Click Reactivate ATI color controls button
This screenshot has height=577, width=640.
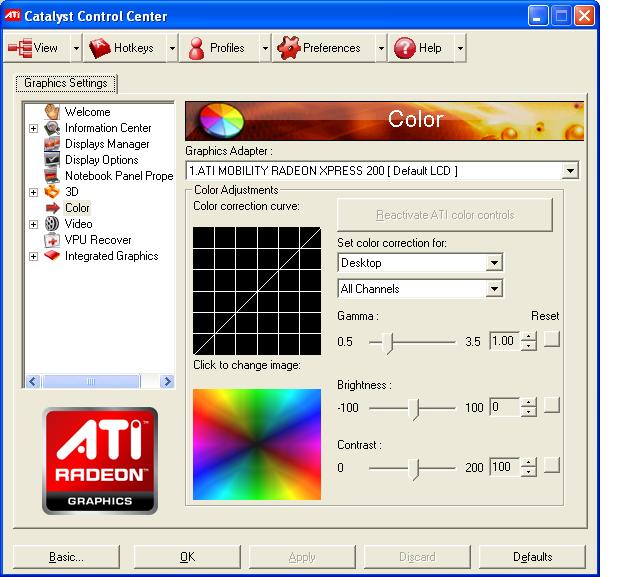tap(445, 215)
